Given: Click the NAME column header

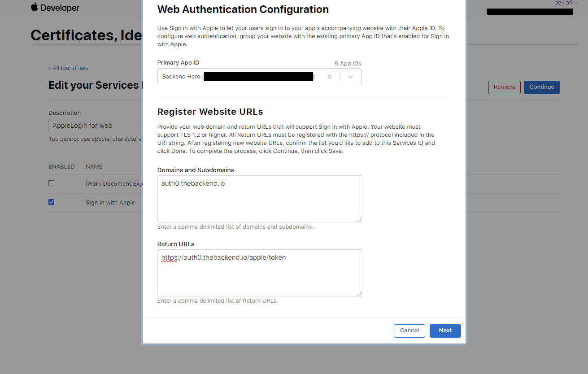Looking at the screenshot, I should coord(94,167).
